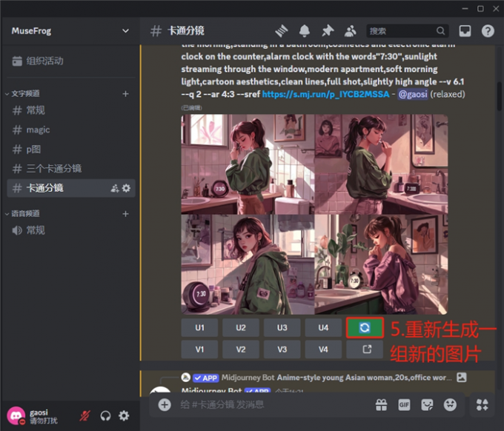Upscale image with U3 button
The image size is (504, 431).
pyautogui.click(x=282, y=327)
